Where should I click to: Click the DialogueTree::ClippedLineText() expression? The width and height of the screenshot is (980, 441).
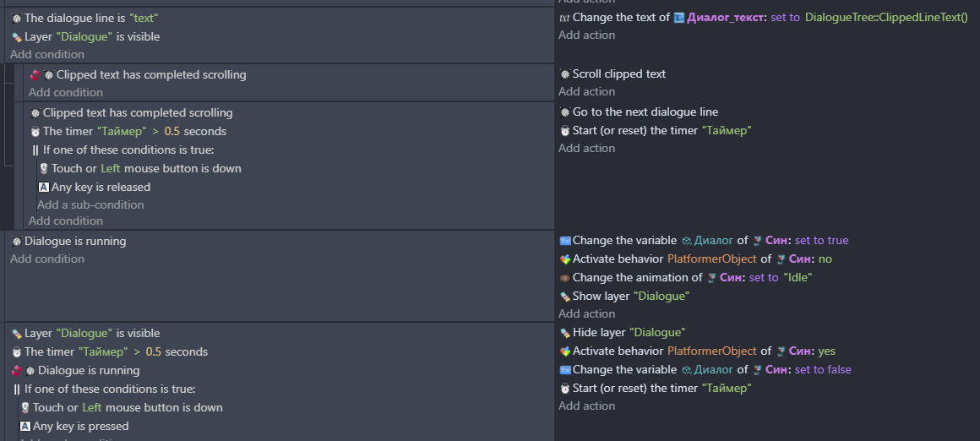click(886, 18)
